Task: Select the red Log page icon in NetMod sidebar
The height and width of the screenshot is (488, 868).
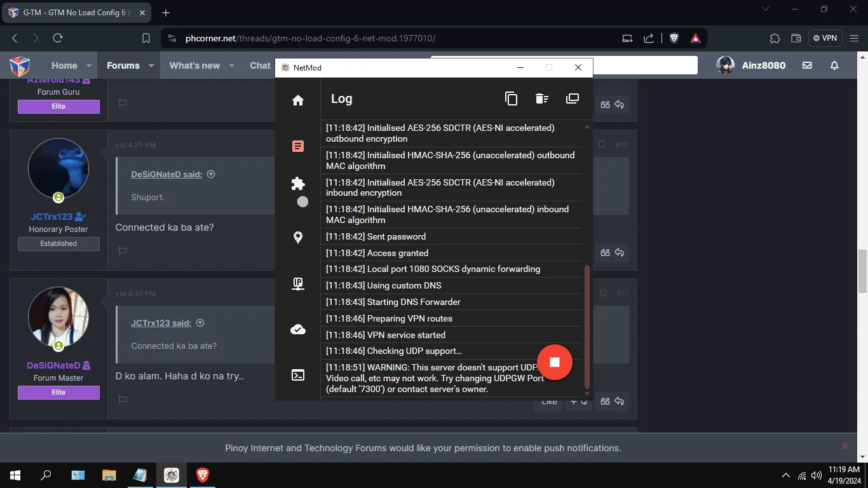Action: point(298,146)
